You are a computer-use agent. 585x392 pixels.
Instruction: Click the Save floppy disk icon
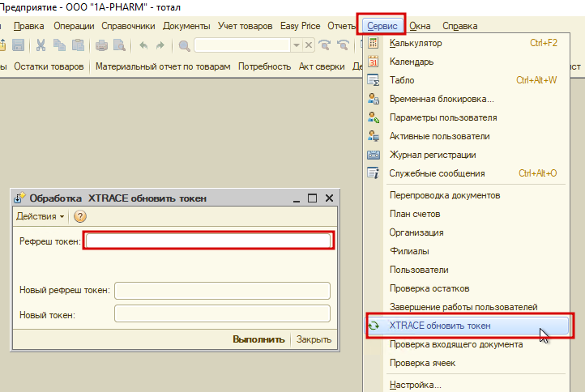(x=18, y=45)
